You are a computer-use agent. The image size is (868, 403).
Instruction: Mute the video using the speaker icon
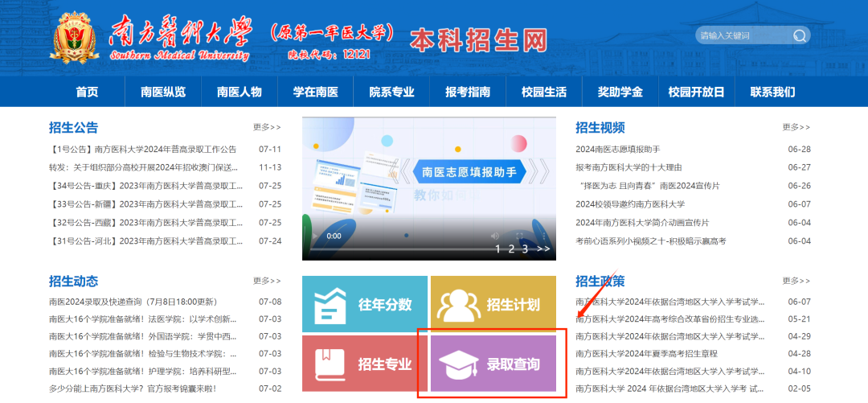[495, 236]
